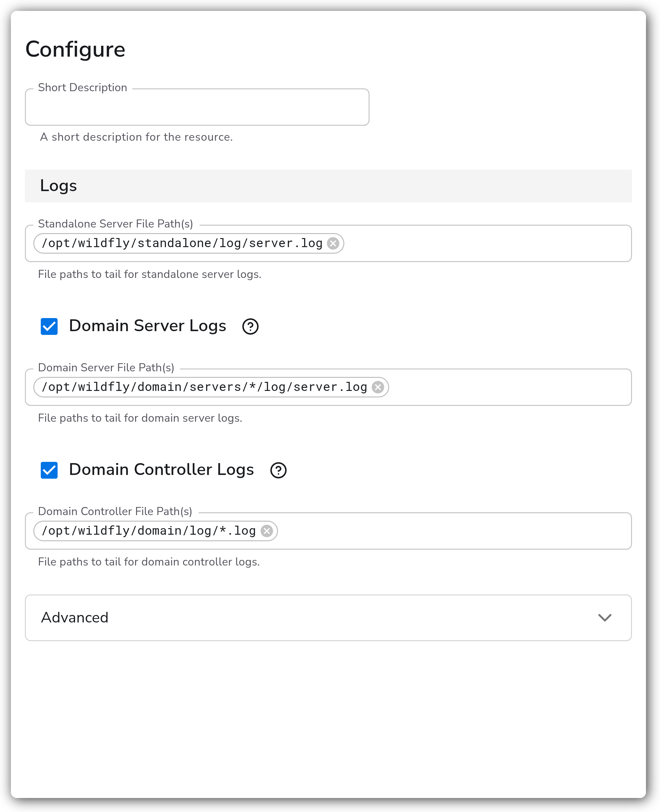Open help for Domain Controller Logs
This screenshot has height=812, width=660.
tap(278, 470)
